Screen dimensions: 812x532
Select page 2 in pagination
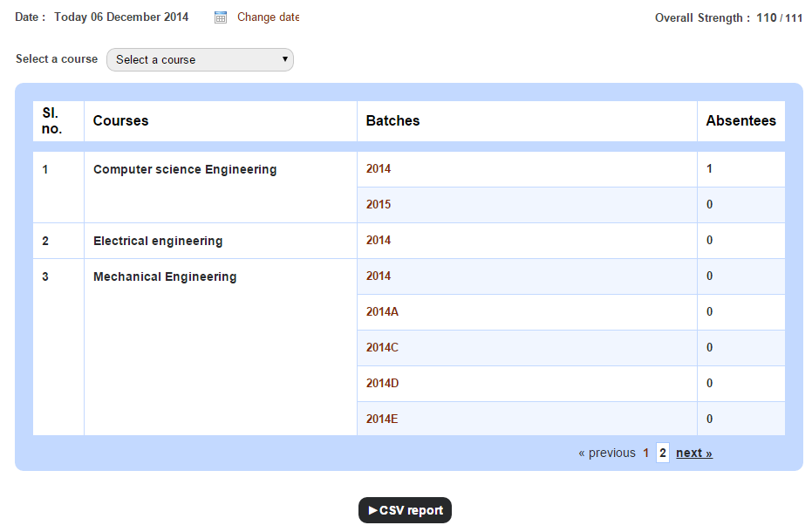(662, 453)
